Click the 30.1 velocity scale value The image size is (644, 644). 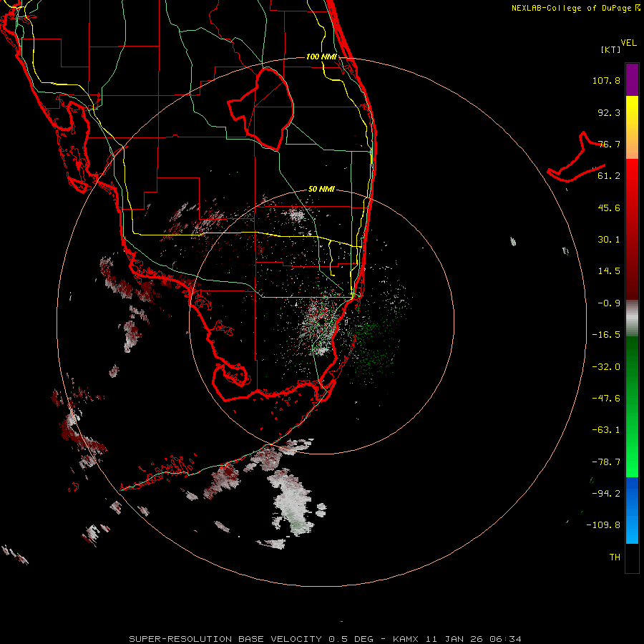609,240
